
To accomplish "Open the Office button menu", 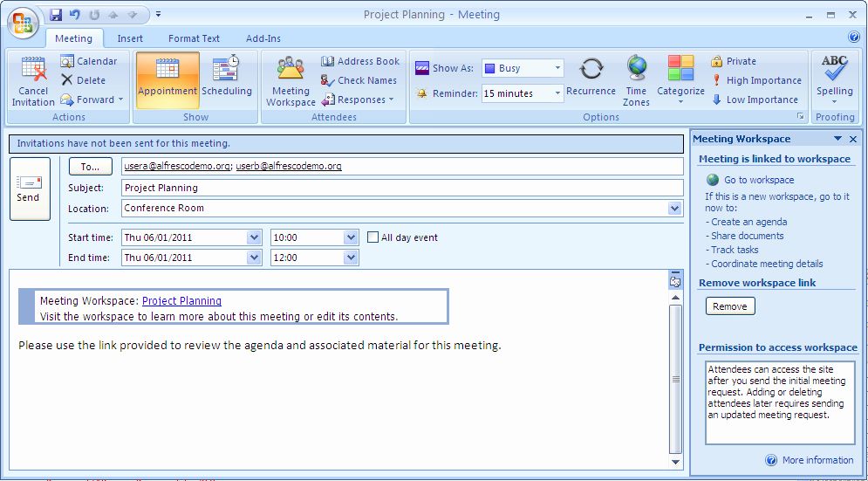I will [x=23, y=22].
